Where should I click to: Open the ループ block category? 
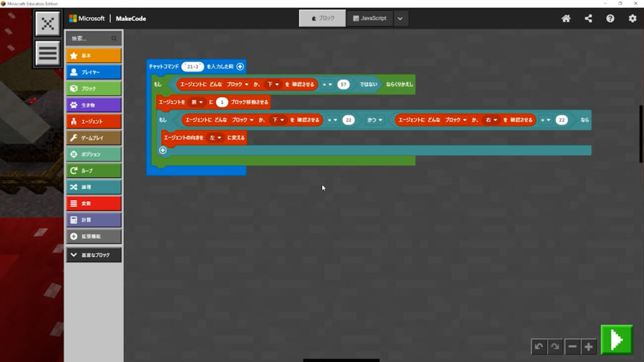click(94, 170)
